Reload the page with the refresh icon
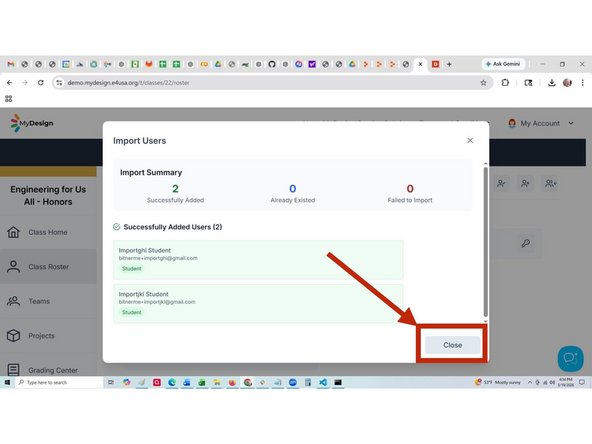The width and height of the screenshot is (592, 444). coord(41,83)
